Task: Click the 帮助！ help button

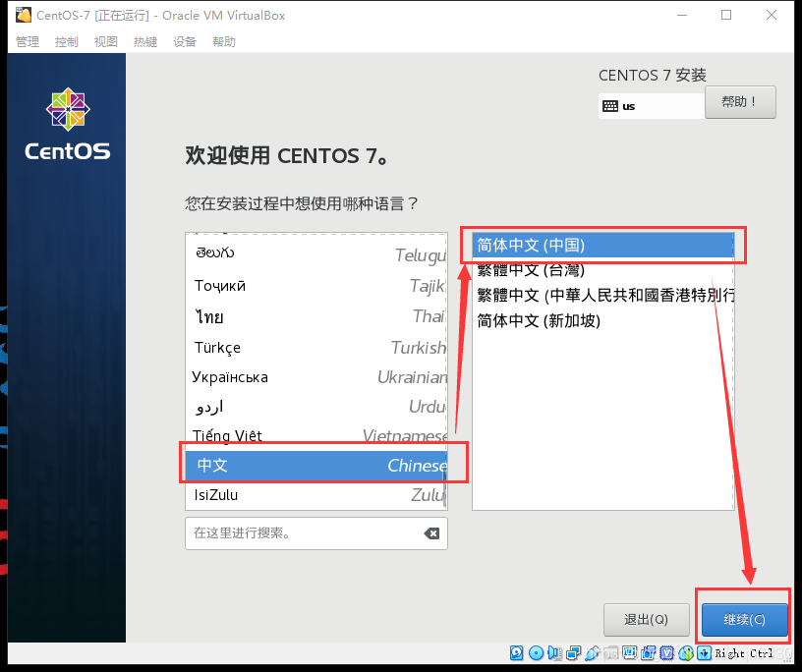Action: [740, 102]
